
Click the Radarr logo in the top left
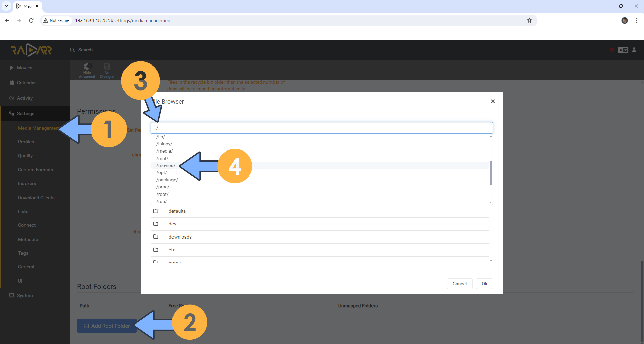(32, 50)
